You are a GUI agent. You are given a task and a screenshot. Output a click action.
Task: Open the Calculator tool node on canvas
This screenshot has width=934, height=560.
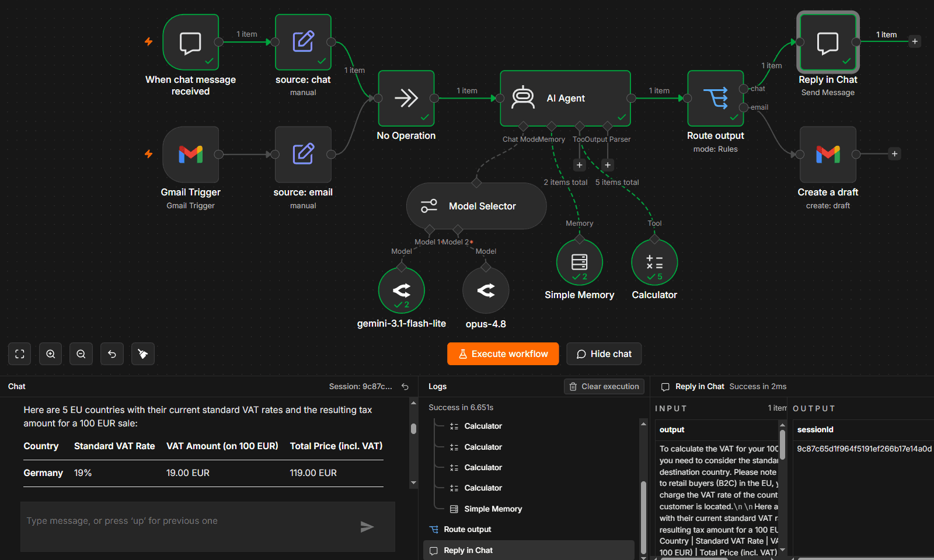(654, 262)
